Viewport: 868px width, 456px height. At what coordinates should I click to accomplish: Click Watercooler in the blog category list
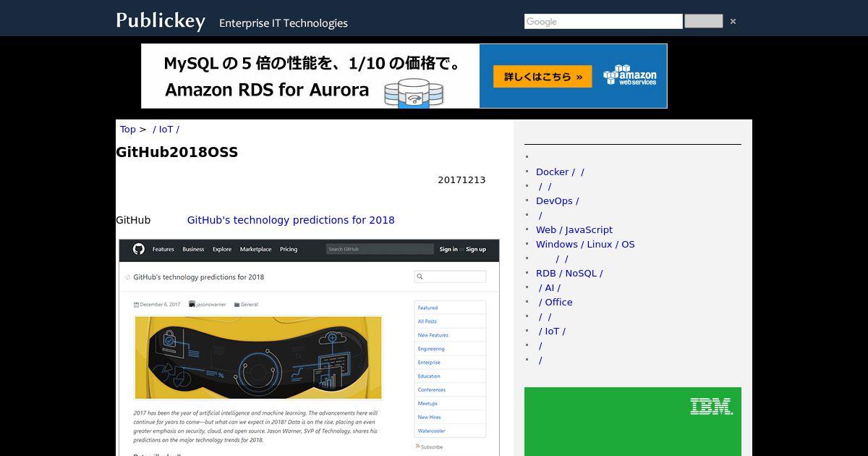pyautogui.click(x=431, y=431)
